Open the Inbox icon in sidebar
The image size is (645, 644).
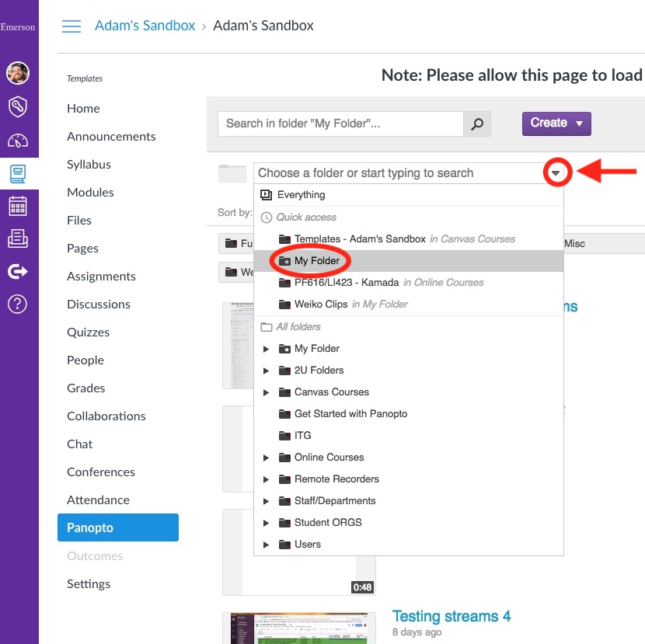pos(18,238)
